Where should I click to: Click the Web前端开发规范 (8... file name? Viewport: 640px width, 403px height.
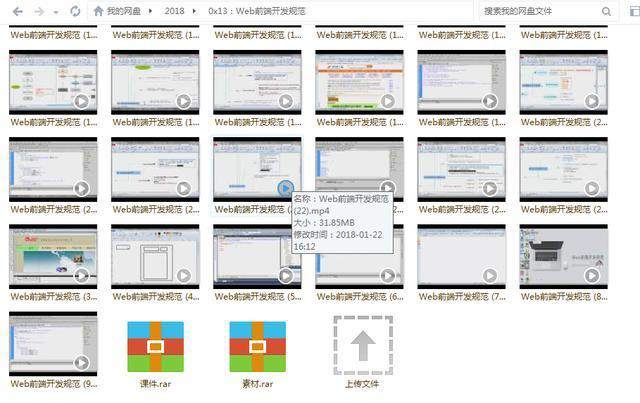pos(564,297)
